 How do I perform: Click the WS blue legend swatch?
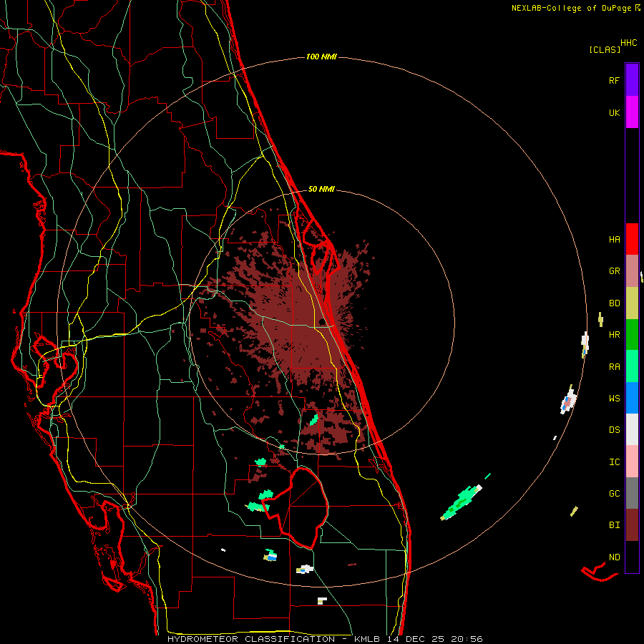632,398
